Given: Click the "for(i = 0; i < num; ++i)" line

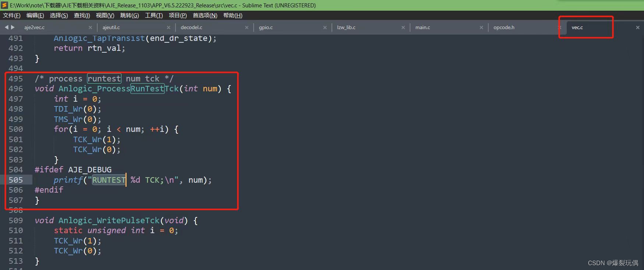Looking at the screenshot, I should click(116, 129).
